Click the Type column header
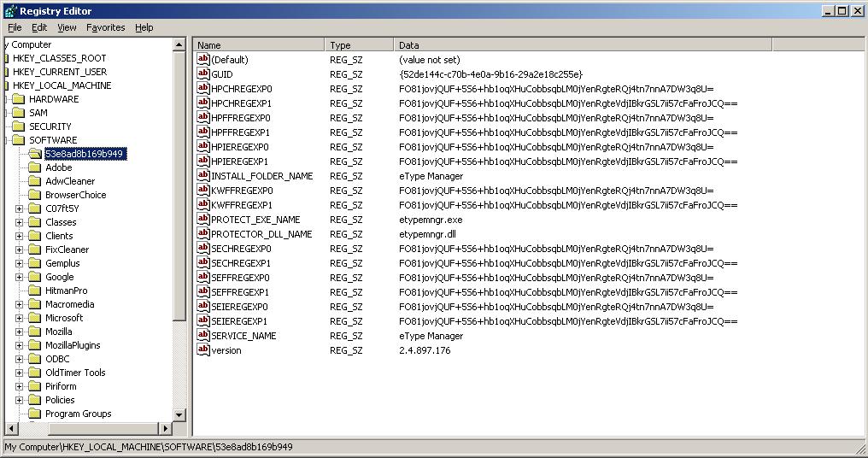The image size is (868, 458). [x=359, y=45]
